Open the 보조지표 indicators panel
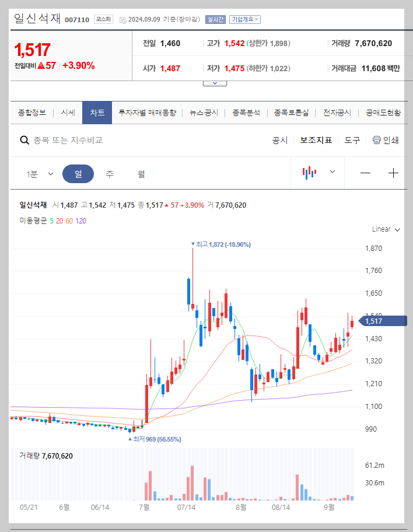Viewport: 413px width, 532px height. (x=315, y=140)
